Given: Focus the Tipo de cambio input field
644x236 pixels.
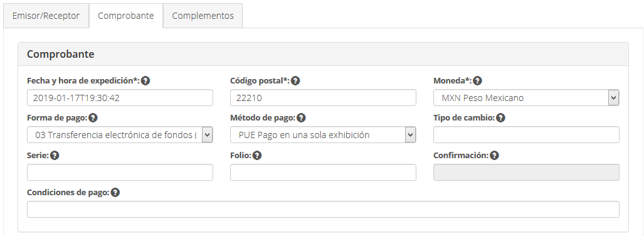Looking at the screenshot, I should (526, 135).
